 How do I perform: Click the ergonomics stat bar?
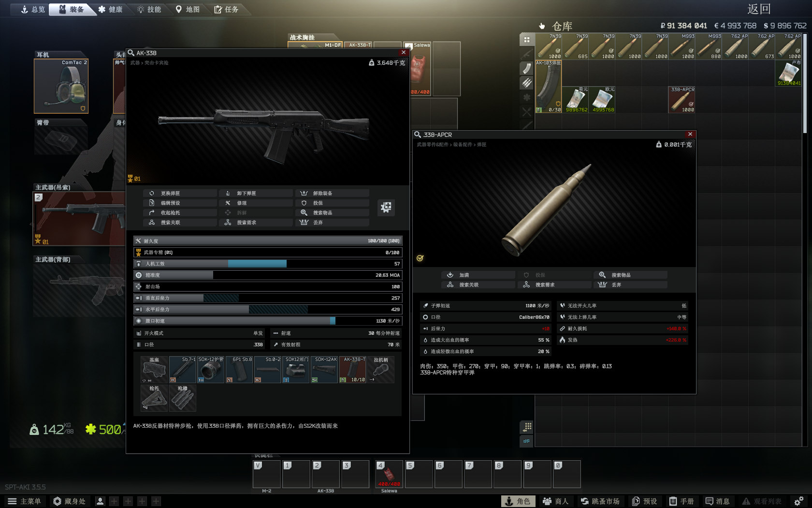pyautogui.click(x=267, y=264)
